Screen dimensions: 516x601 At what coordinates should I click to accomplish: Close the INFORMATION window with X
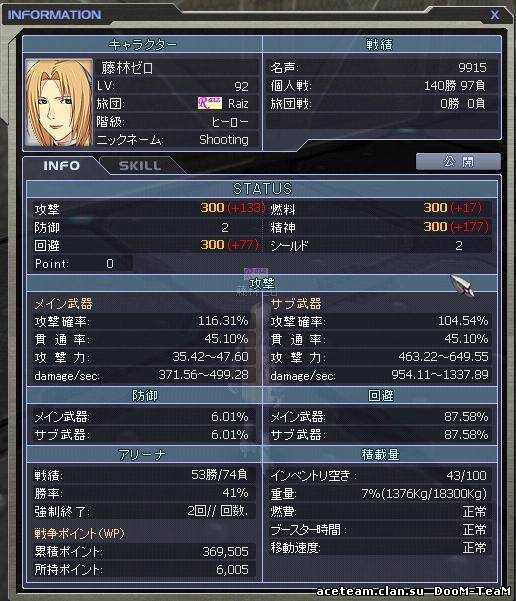(x=495, y=15)
